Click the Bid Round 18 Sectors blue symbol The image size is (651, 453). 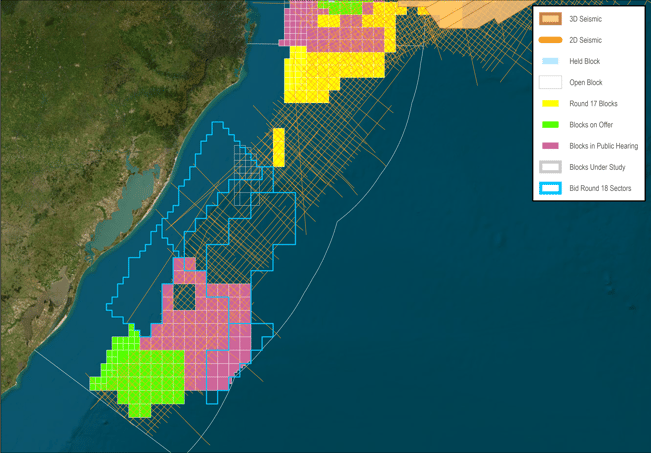pos(550,188)
